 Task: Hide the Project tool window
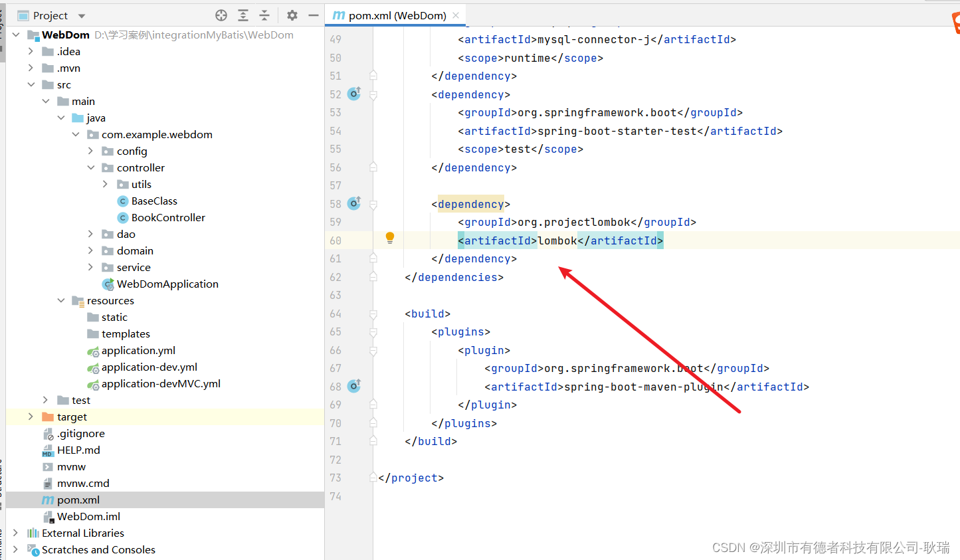[314, 15]
